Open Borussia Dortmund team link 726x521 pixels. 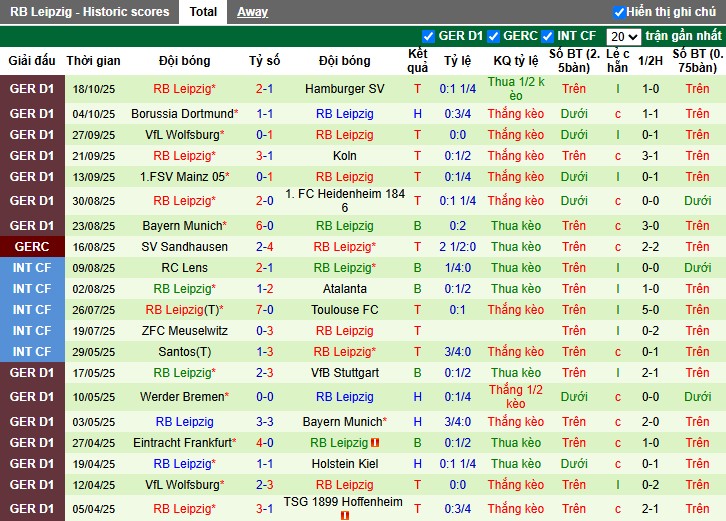pos(184,113)
